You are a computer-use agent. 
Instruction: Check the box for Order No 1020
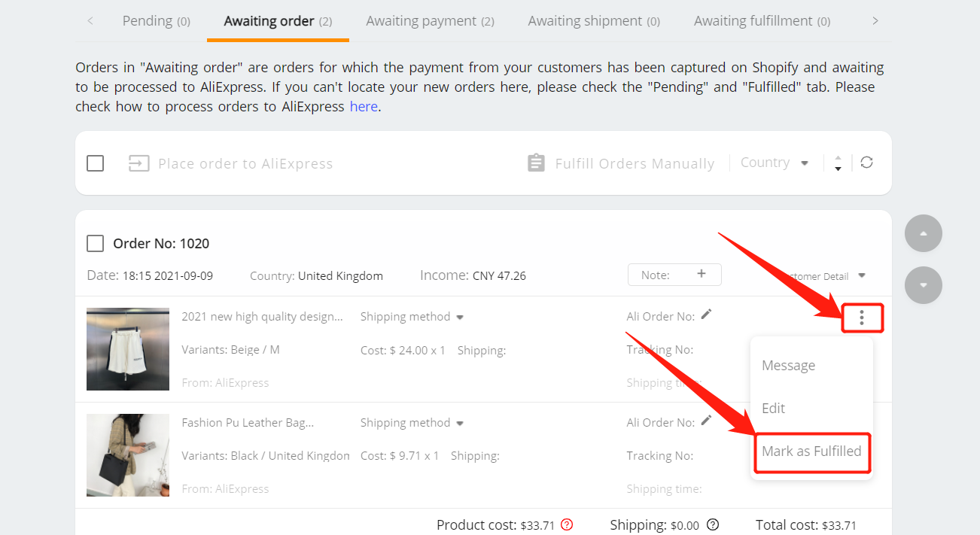click(95, 244)
